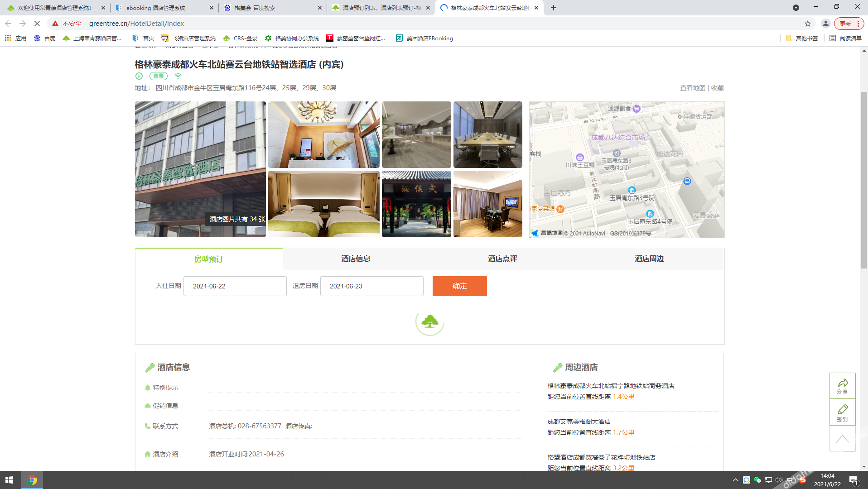Screen dimensions: 868x489
Task: Open the 百度 bookmark
Action: click(44, 38)
